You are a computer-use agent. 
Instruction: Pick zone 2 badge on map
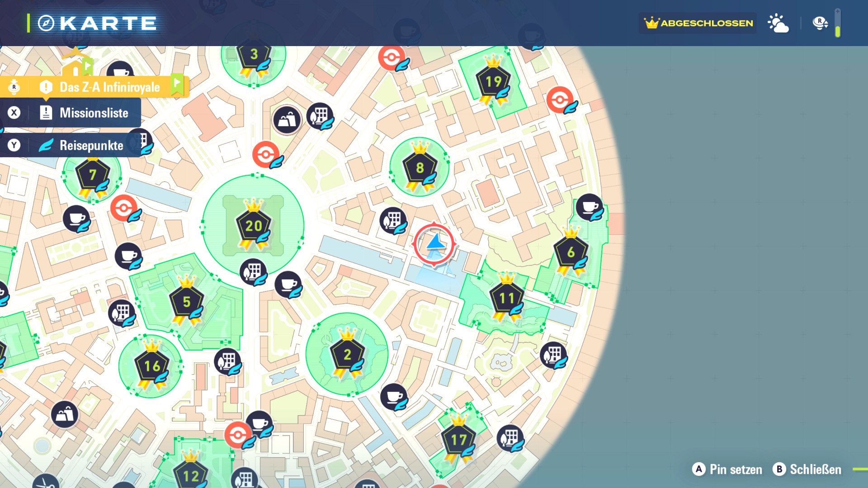point(347,354)
